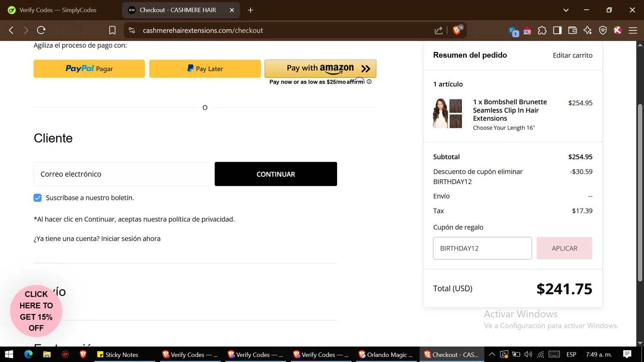Bookmark this page
This screenshot has height=362, width=644.
[x=112, y=30]
